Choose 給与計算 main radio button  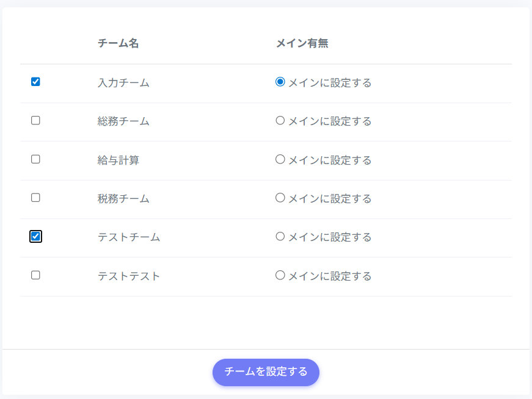[x=280, y=159]
